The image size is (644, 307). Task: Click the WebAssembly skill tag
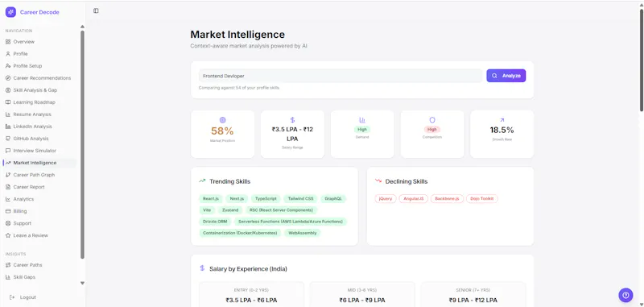[303, 233]
